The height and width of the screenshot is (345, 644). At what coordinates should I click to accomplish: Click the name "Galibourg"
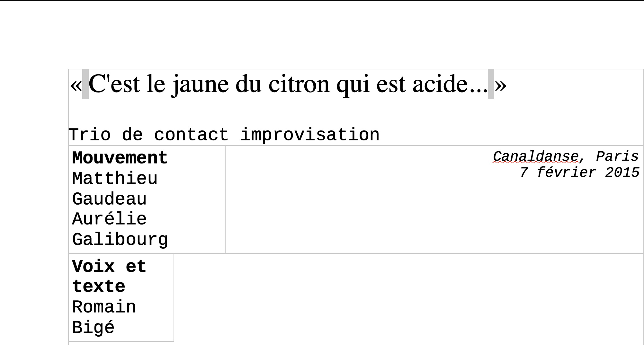pyautogui.click(x=120, y=240)
